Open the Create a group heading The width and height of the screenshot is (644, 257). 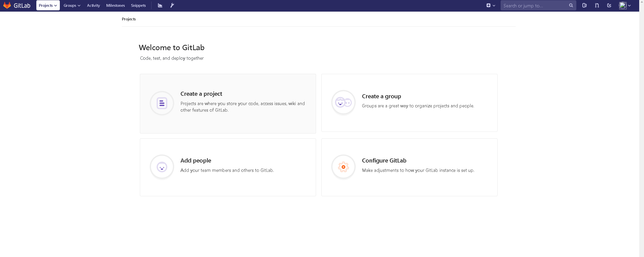tap(381, 96)
